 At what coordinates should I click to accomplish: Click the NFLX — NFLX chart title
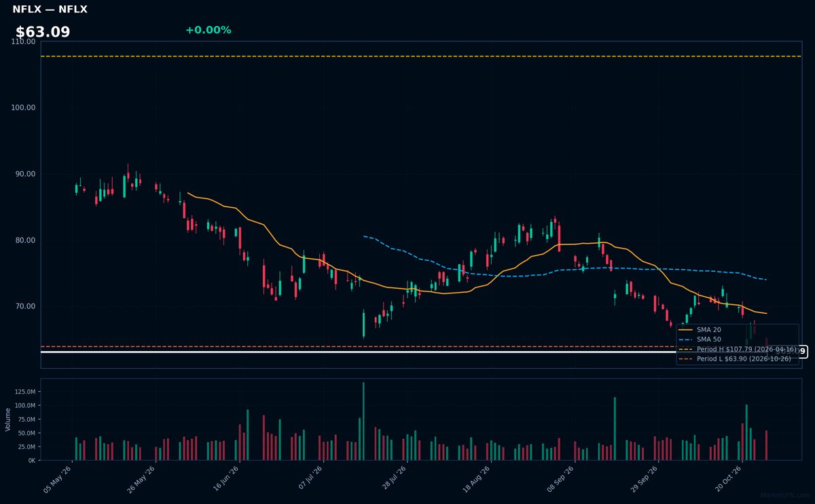tap(50, 10)
